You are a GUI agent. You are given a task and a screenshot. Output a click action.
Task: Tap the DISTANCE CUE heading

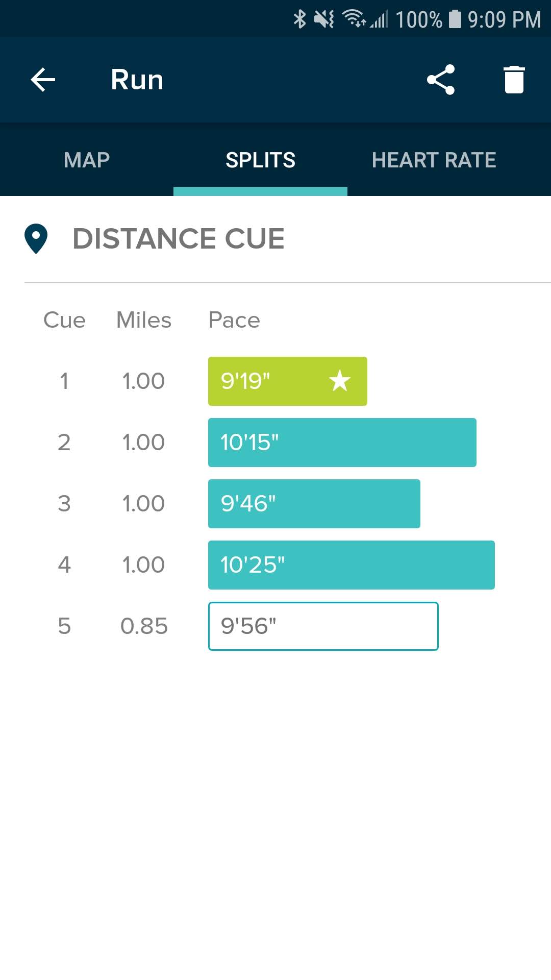pyautogui.click(x=179, y=238)
